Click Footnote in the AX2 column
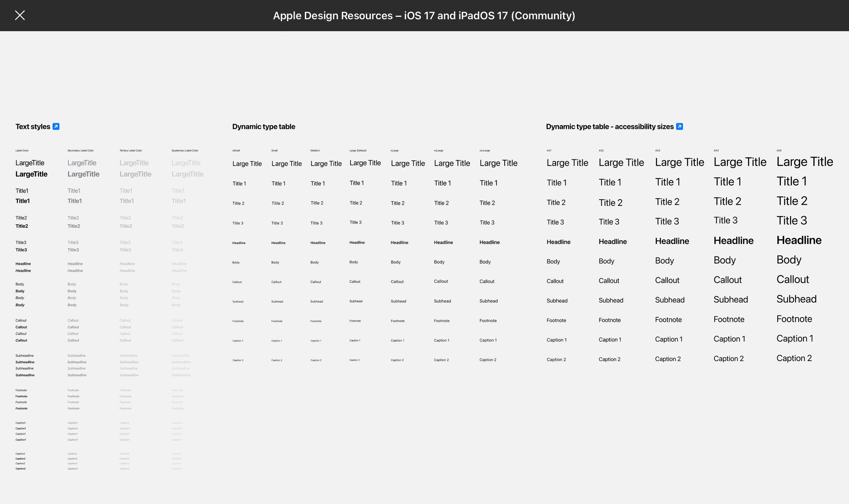The image size is (849, 504). (x=610, y=320)
